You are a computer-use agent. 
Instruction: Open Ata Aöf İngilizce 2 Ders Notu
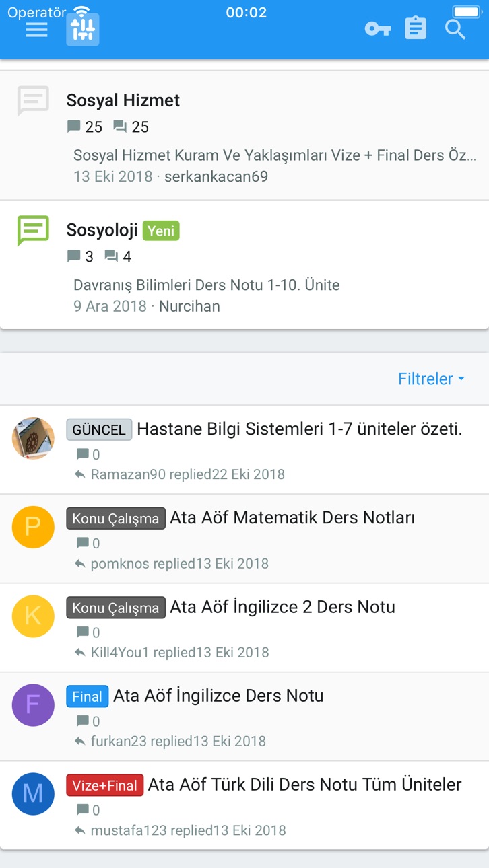tap(282, 606)
